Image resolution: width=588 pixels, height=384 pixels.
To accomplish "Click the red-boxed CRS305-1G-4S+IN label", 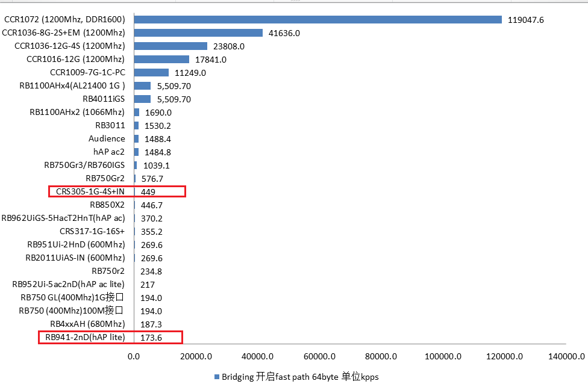I will click(x=90, y=192).
